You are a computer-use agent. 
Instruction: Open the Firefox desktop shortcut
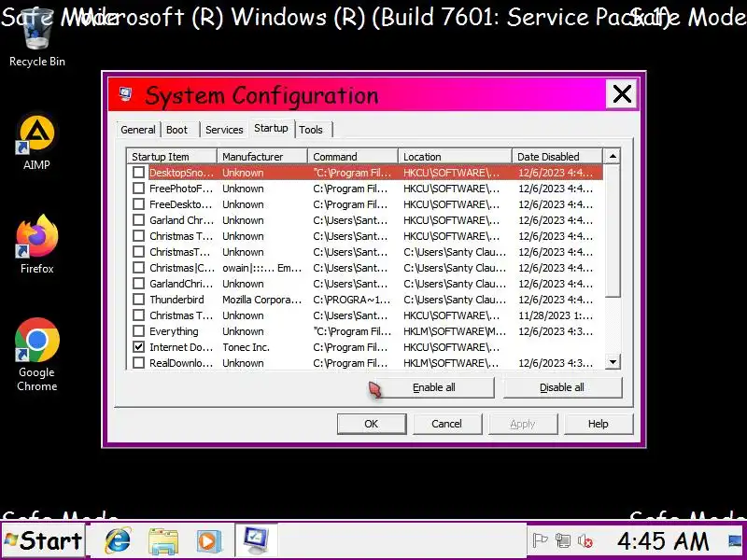pos(36,245)
